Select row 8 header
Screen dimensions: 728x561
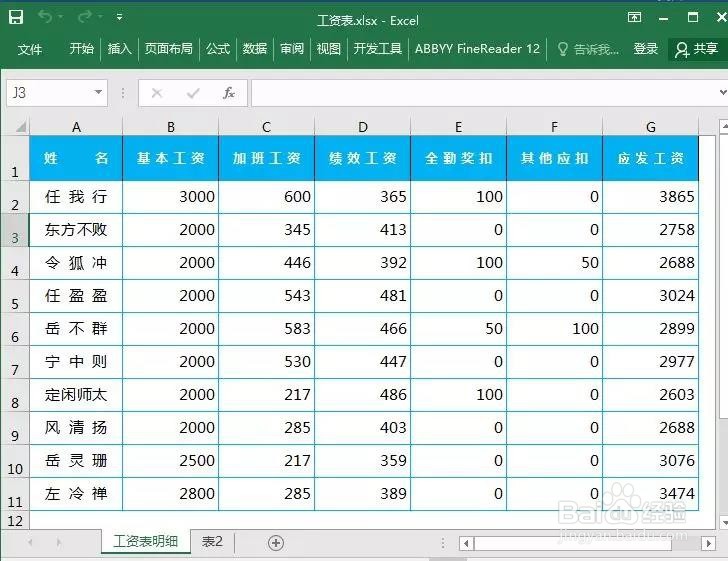coord(15,395)
